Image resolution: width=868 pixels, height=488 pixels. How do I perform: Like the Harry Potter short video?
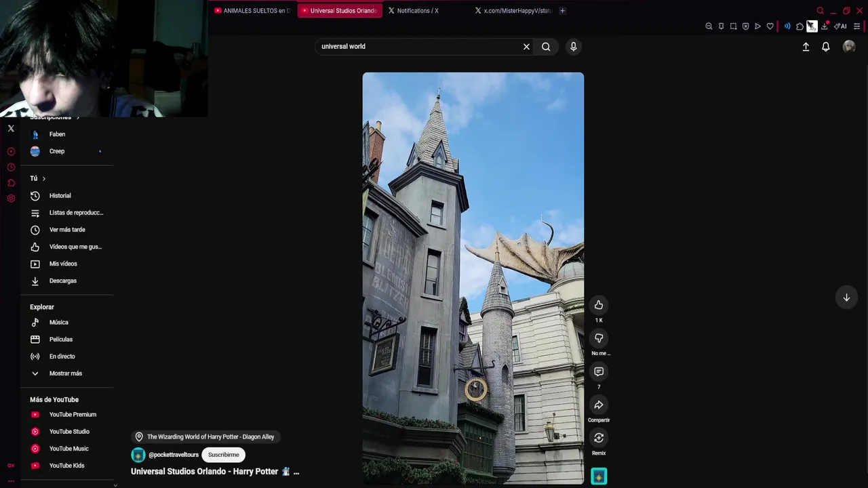tap(599, 305)
